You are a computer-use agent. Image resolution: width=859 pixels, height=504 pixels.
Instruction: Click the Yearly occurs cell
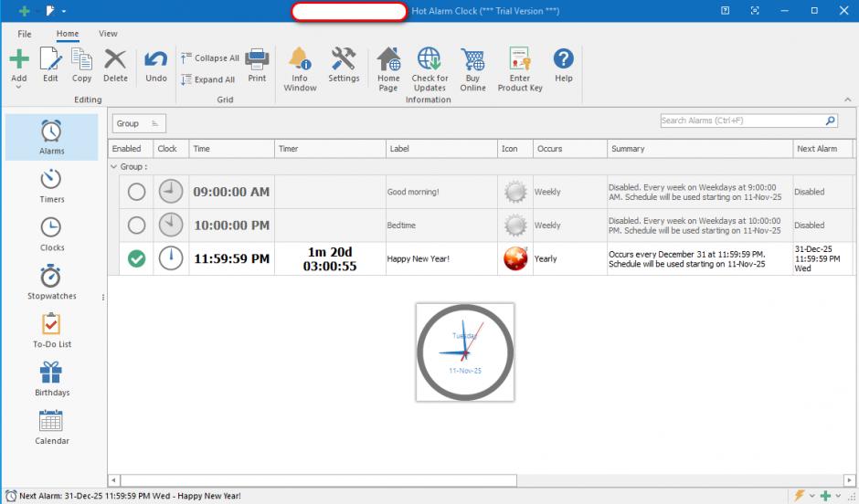[x=569, y=258]
